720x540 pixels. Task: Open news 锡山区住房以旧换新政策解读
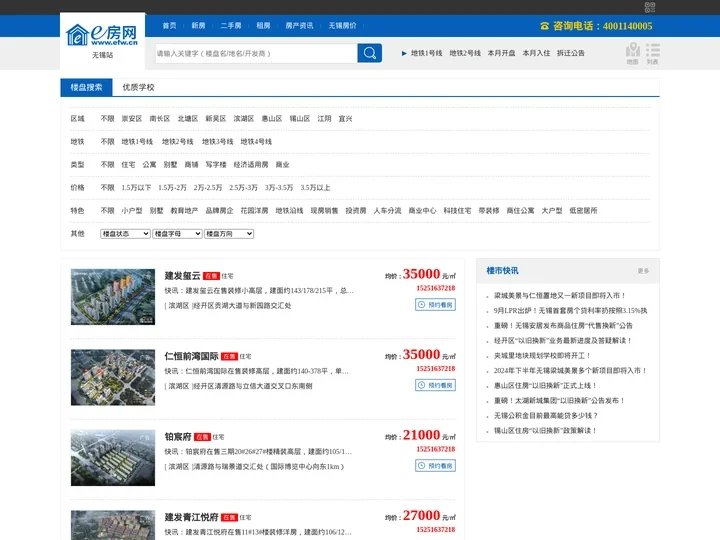(x=546, y=431)
